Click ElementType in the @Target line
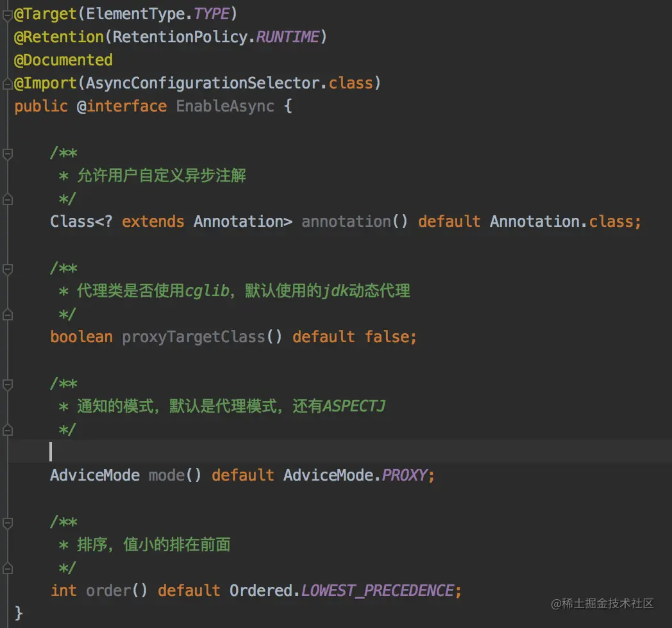The image size is (672, 628). pyautogui.click(x=137, y=14)
